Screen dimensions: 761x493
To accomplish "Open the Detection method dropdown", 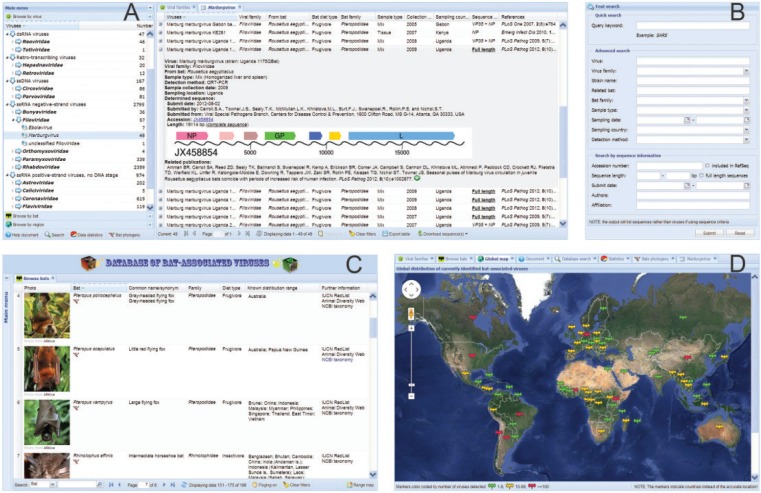I will 746,140.
